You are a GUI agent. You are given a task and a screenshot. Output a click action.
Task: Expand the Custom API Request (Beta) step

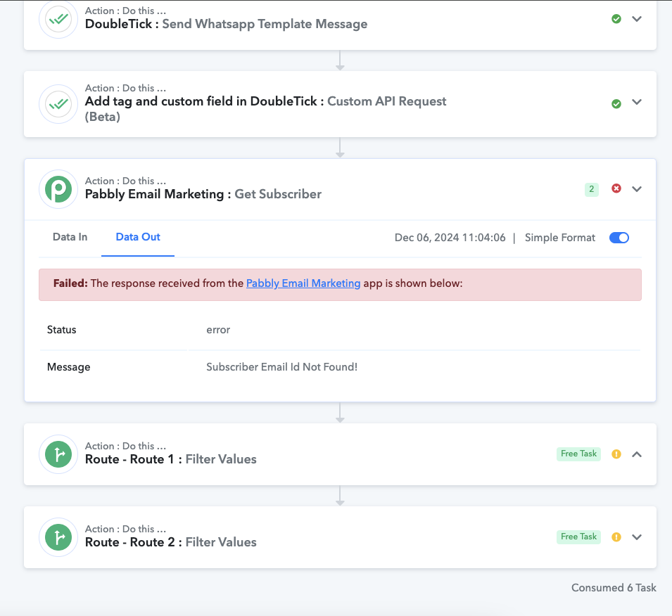coord(637,102)
